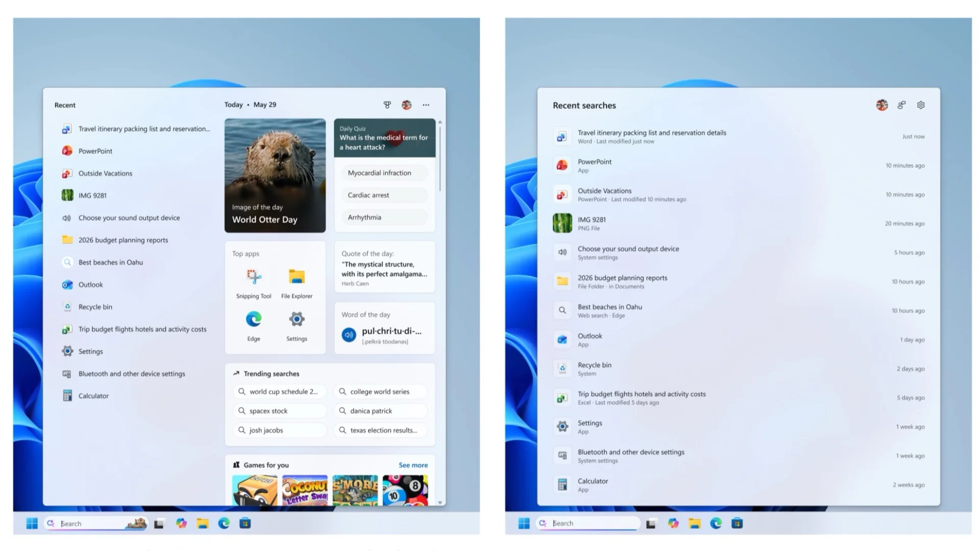Open the rewards trophy icon in left panel

pos(387,105)
